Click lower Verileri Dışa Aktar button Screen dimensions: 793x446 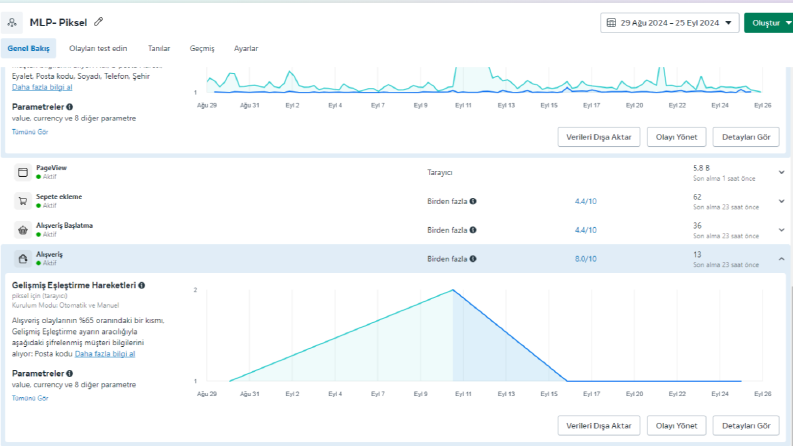599,426
